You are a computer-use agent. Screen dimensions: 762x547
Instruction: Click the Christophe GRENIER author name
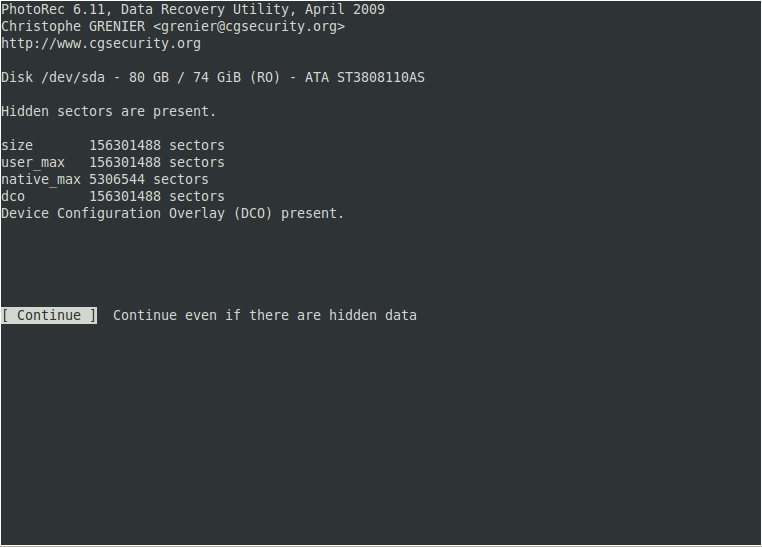(73, 27)
